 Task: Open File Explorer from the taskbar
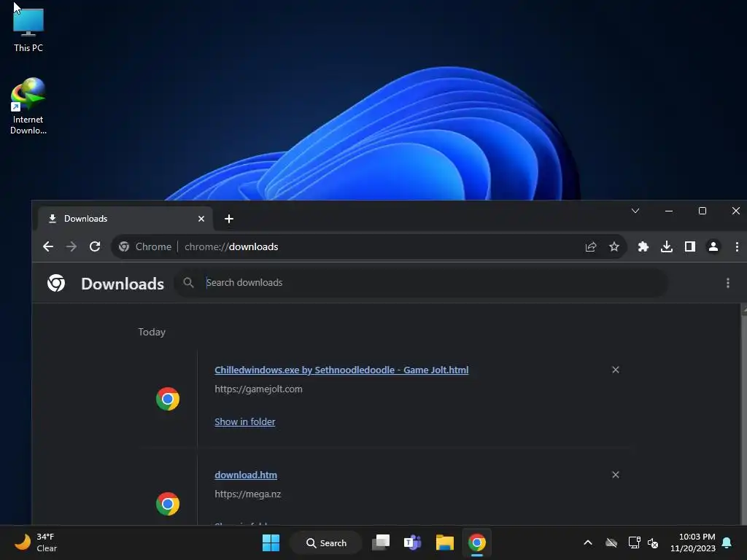click(444, 542)
